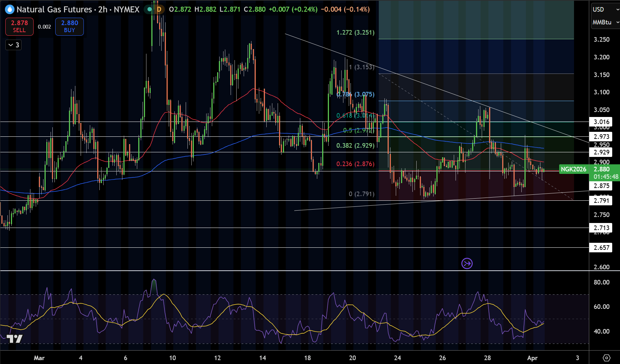Viewport: 620px width, 364px height.
Task: Click the 2.750 price scale value
Action: pos(602,215)
